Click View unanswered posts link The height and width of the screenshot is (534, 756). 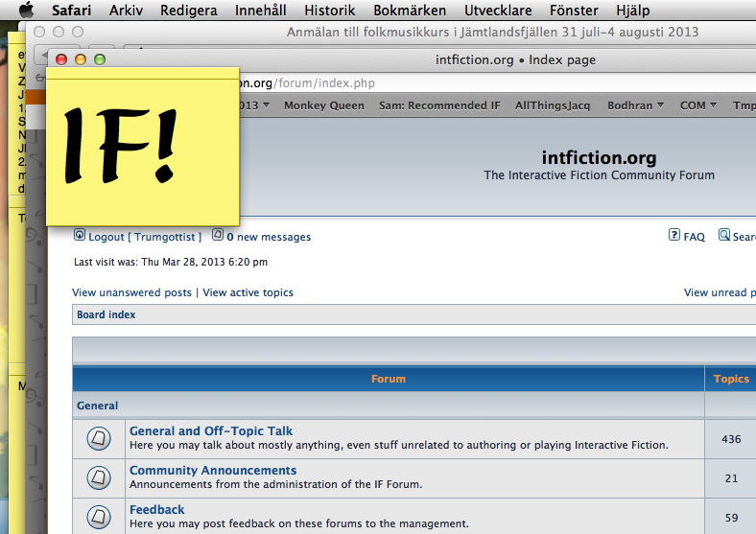click(131, 292)
